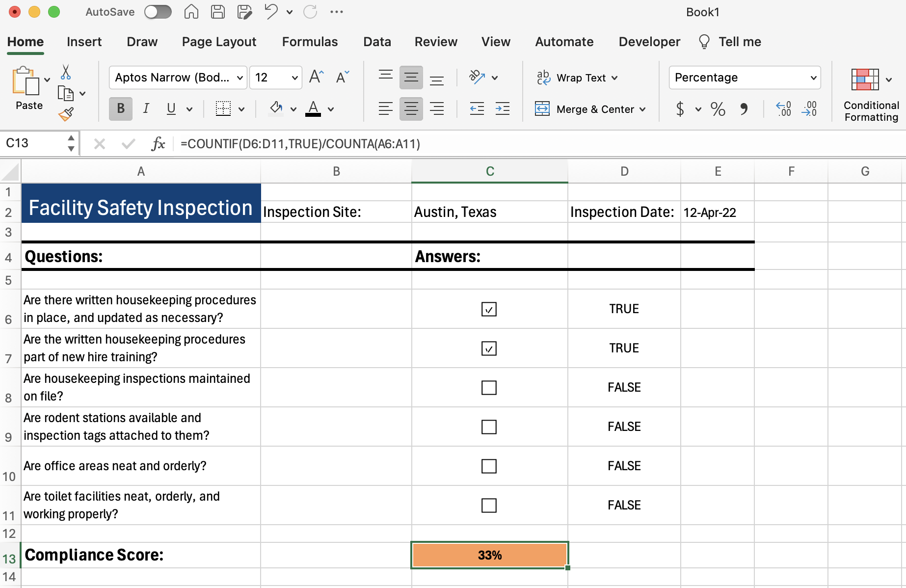Apply percent style formatting

pos(718,109)
